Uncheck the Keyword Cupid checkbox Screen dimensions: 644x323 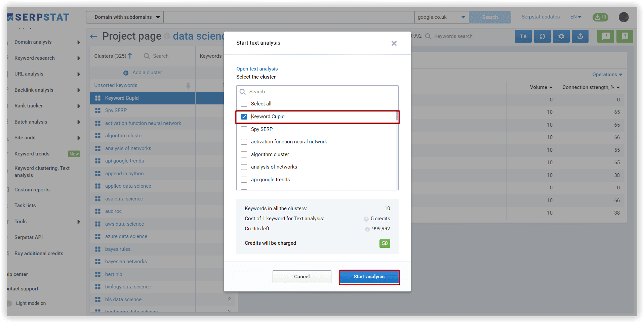[244, 117]
